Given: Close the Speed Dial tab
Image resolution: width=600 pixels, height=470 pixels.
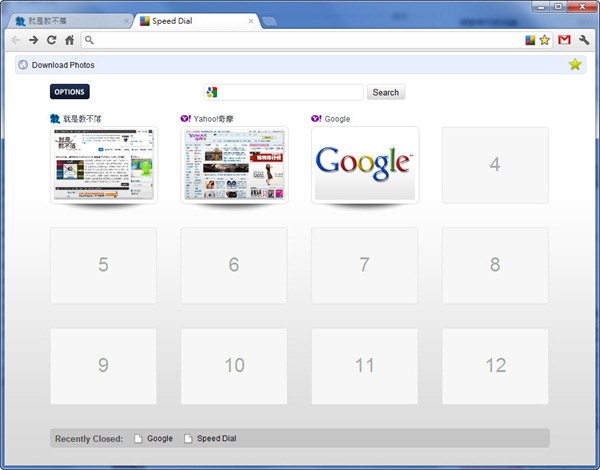Looking at the screenshot, I should [251, 21].
